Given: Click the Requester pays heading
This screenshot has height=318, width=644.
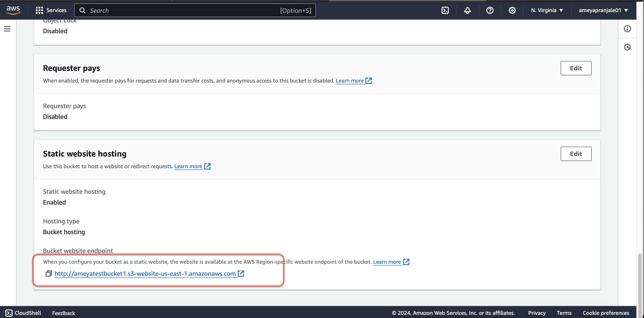Looking at the screenshot, I should (71, 68).
